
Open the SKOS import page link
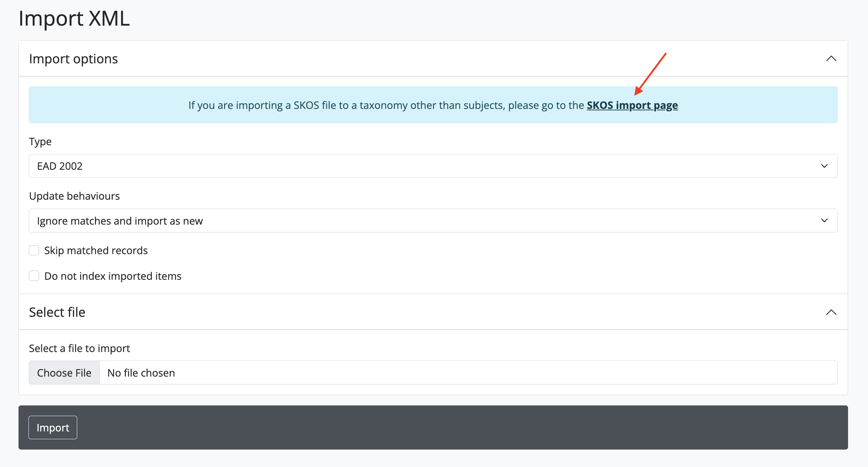point(632,105)
